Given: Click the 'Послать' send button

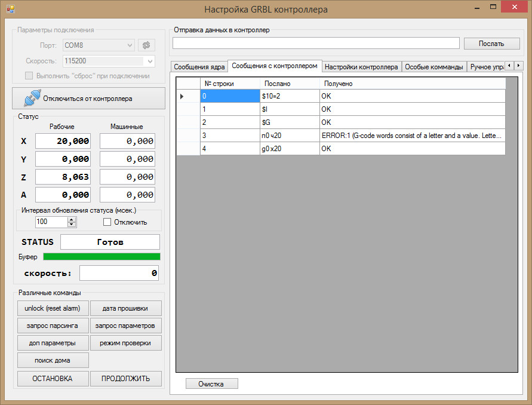Looking at the screenshot, I should [x=491, y=44].
